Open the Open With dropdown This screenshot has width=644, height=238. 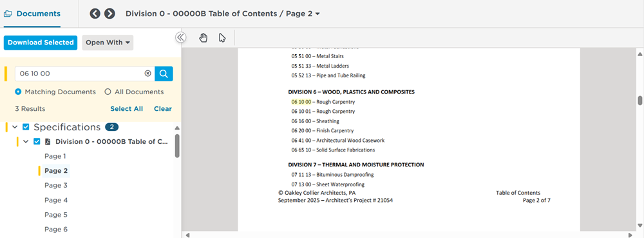(108, 43)
